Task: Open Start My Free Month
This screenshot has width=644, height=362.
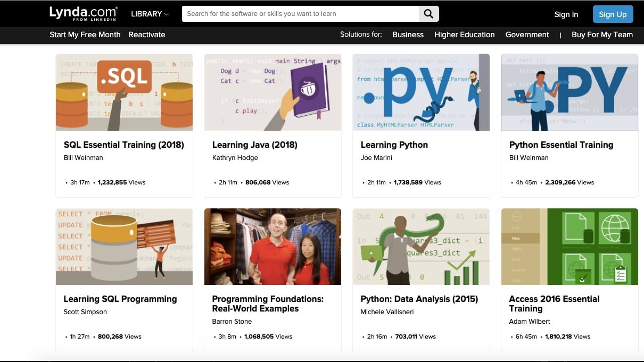Action: coord(85,35)
